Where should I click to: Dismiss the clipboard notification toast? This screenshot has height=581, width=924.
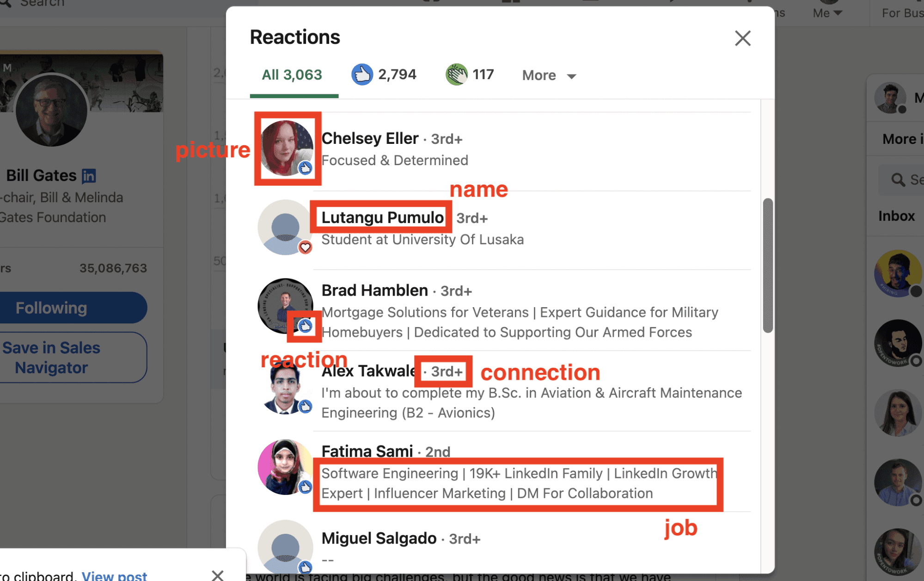217,575
